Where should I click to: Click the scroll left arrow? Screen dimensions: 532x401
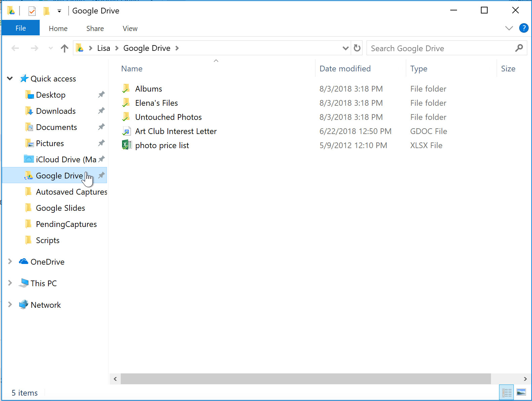pyautogui.click(x=115, y=379)
